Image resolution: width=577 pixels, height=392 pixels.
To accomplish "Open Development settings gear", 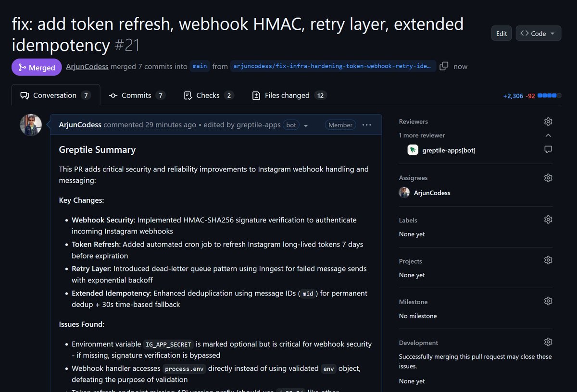I will tap(548, 342).
